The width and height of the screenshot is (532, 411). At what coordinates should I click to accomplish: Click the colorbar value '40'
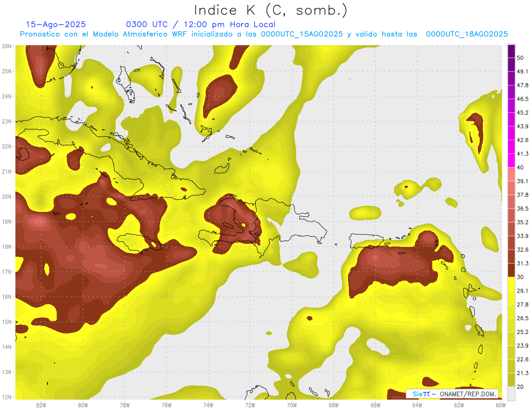[520, 167]
